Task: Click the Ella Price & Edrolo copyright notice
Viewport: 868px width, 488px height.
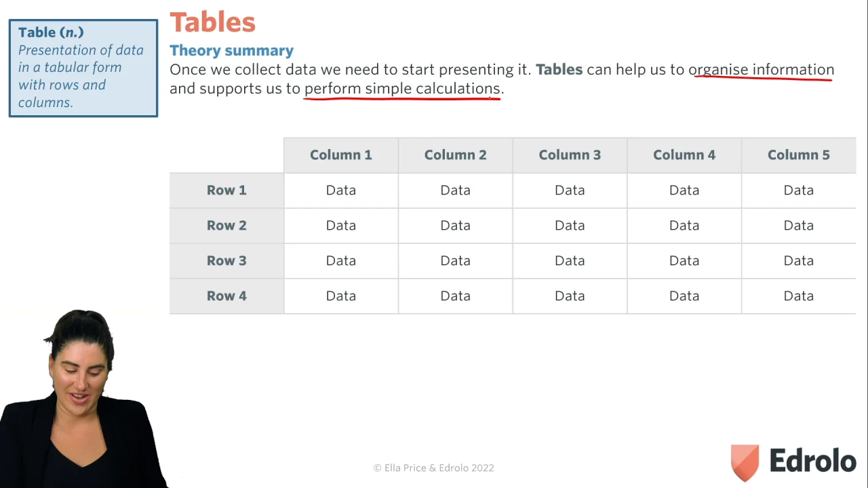Action: coord(433,468)
